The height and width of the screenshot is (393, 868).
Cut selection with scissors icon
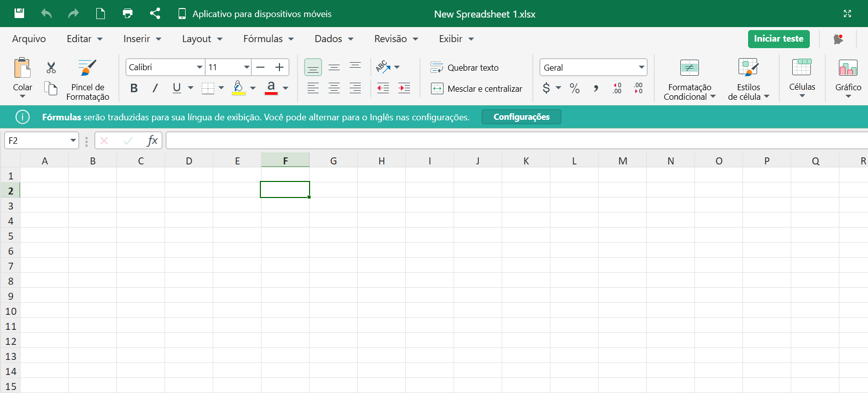tap(51, 68)
